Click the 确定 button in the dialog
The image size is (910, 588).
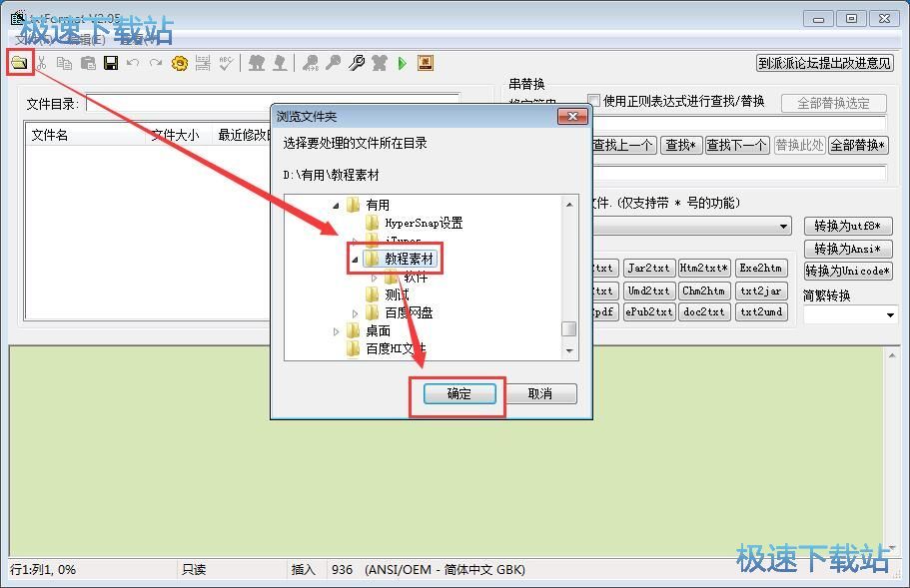[x=458, y=393]
